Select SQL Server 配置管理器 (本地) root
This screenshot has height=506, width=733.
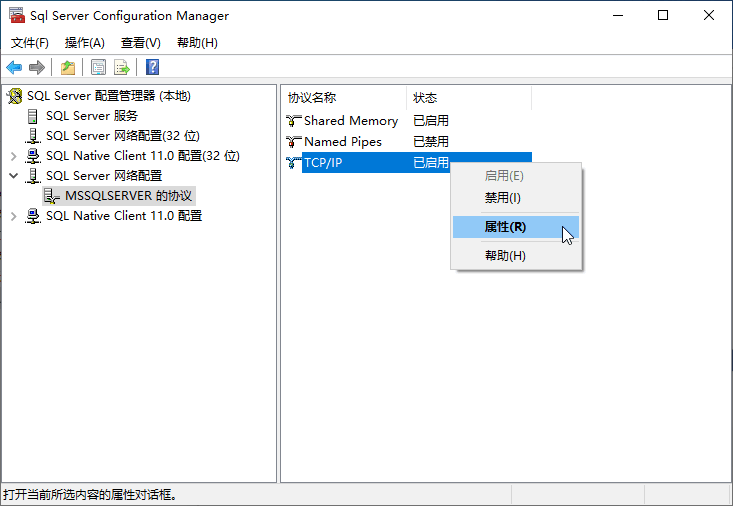pos(108,96)
